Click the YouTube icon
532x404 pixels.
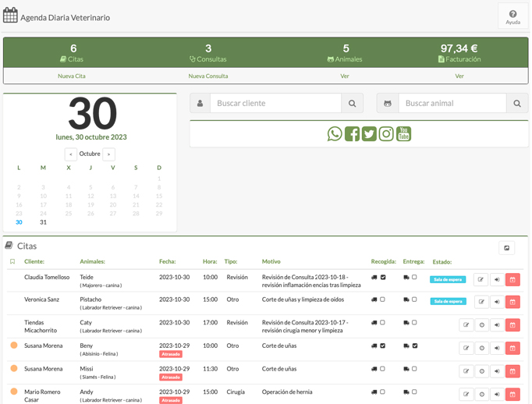click(x=403, y=134)
